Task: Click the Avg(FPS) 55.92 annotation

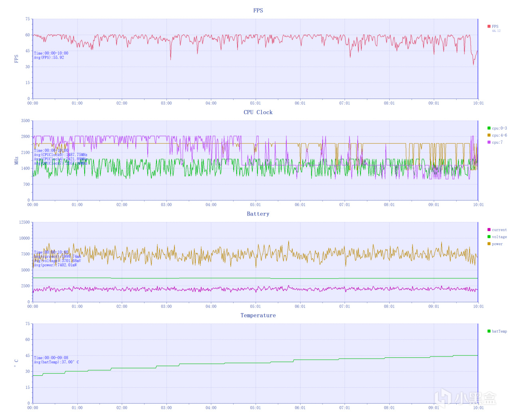Action: 49,57
